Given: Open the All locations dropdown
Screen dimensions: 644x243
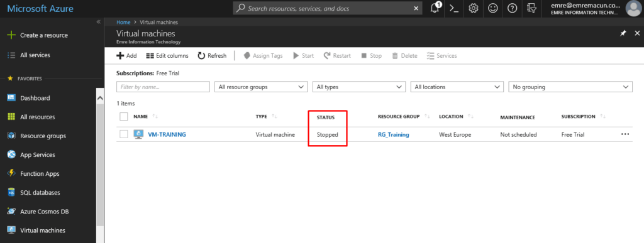Looking at the screenshot, I should click(x=457, y=87).
